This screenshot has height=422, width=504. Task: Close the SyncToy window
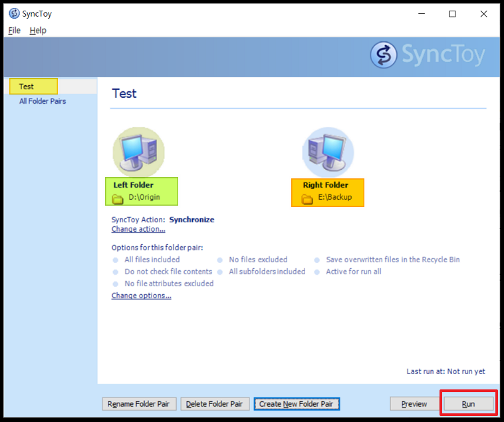(483, 14)
